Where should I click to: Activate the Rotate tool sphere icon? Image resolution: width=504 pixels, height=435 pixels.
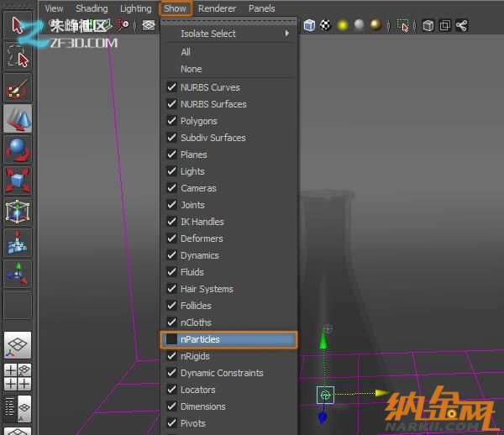click(18, 149)
